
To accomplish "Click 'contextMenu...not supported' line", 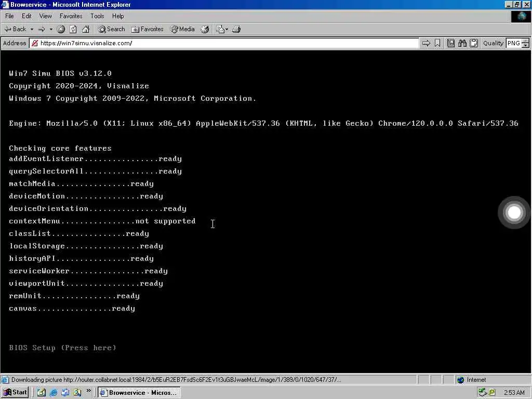I will pyautogui.click(x=102, y=221).
